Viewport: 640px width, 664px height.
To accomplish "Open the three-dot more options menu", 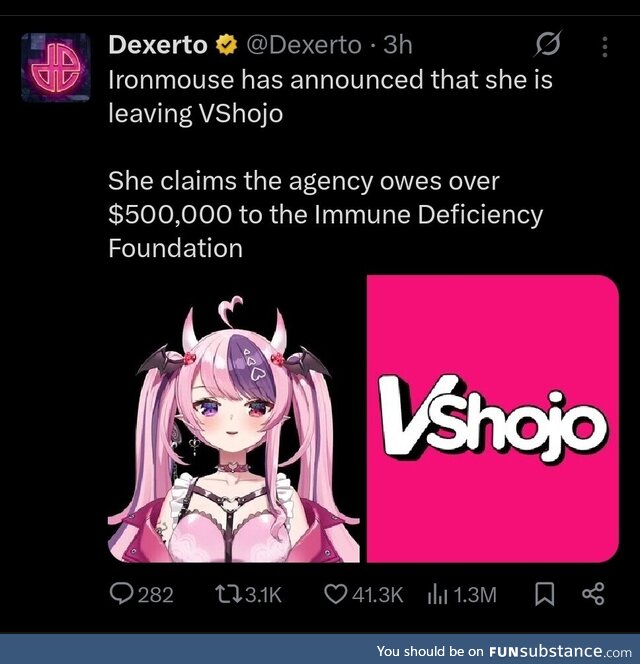I will coord(605,47).
